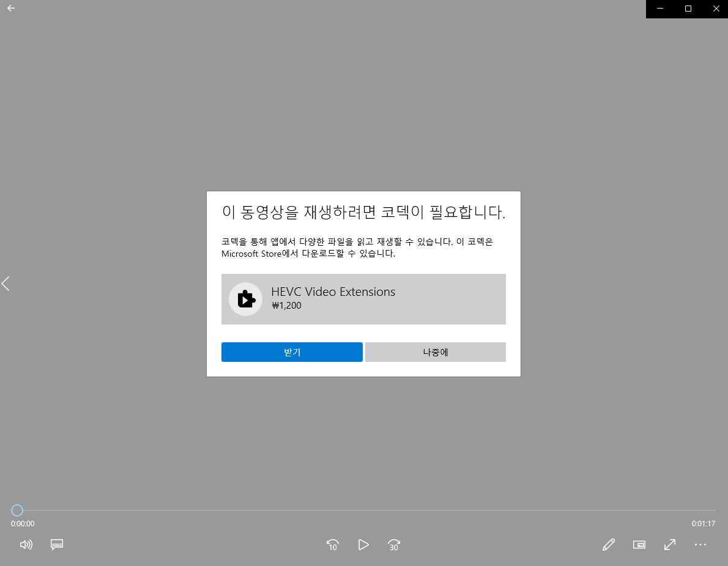The width and height of the screenshot is (728, 566).
Task: Click the HEVC codec puzzle icon
Action: (245, 300)
